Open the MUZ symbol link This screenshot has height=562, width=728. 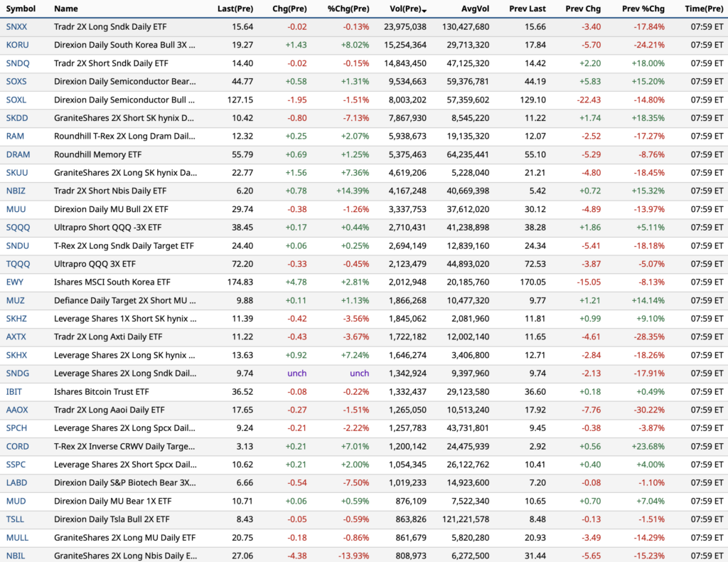tap(16, 300)
